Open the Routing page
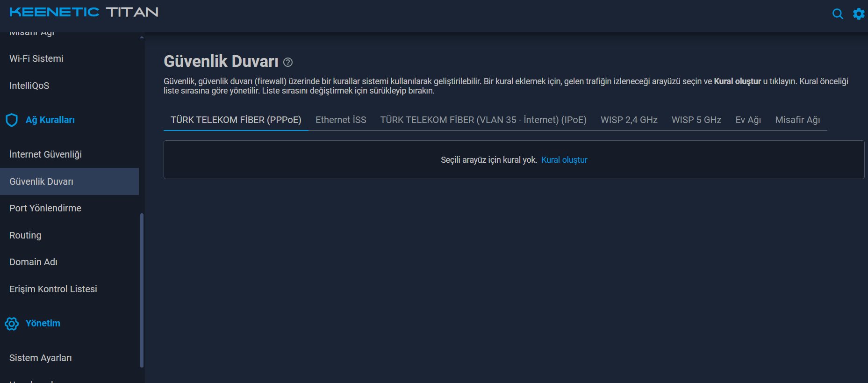 [x=69, y=235]
